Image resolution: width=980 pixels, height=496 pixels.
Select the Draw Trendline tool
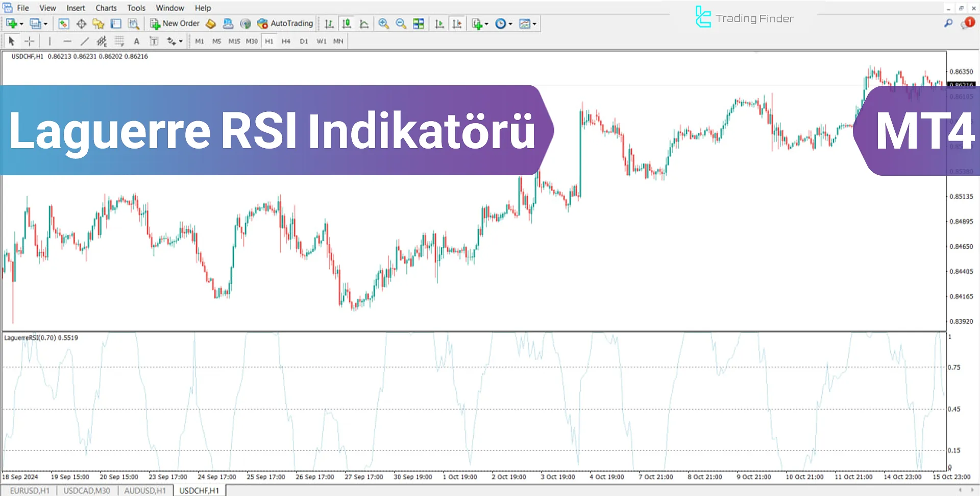tap(85, 41)
